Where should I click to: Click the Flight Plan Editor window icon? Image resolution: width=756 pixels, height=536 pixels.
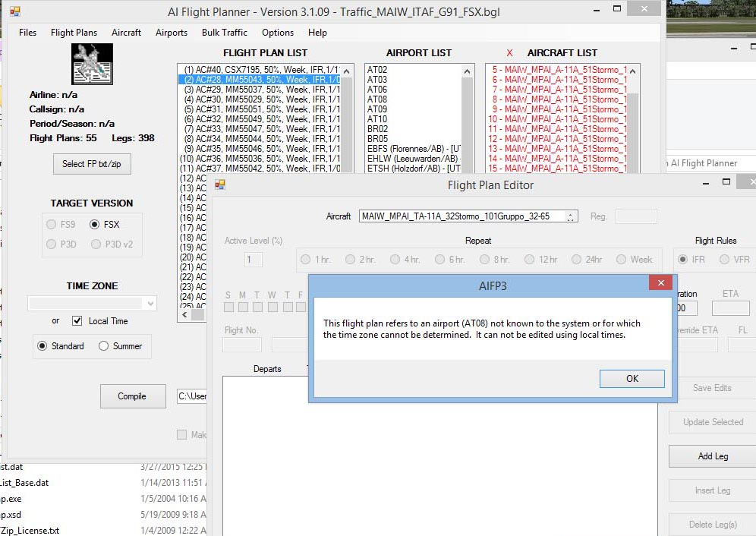(220, 184)
